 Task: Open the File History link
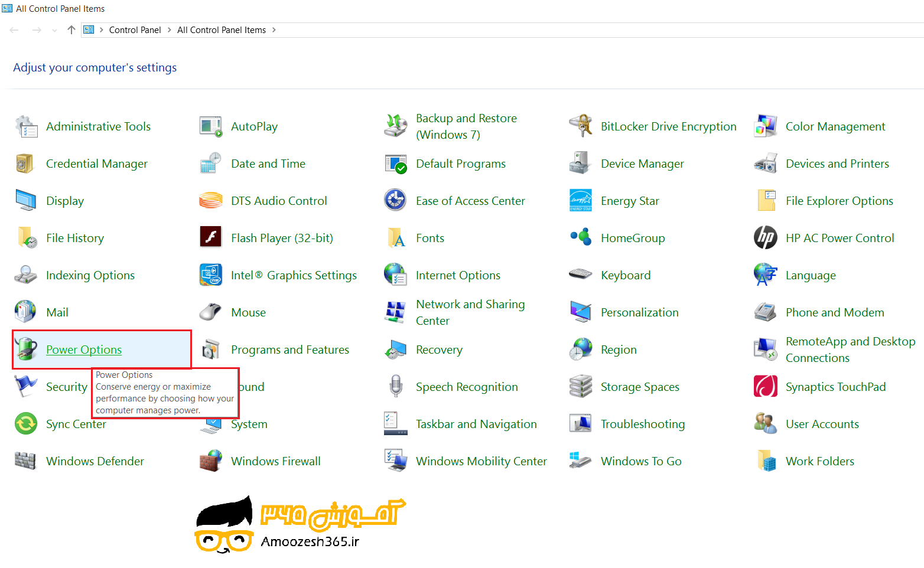tap(75, 238)
